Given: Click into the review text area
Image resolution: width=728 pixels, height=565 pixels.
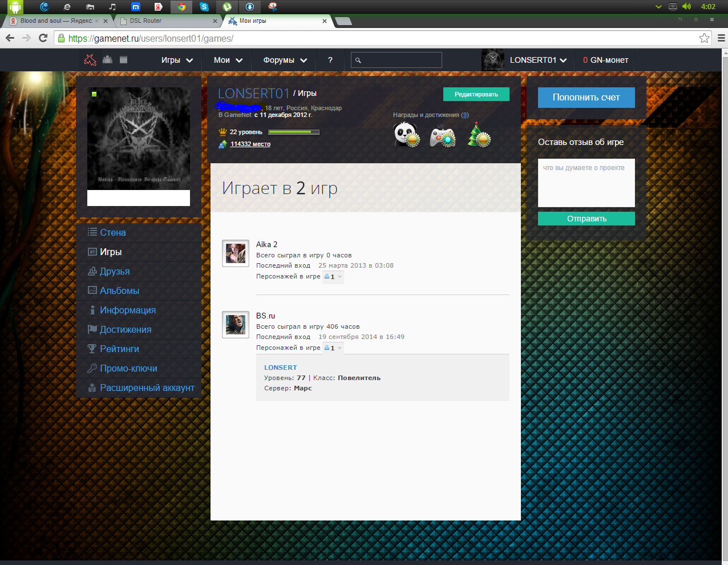Looking at the screenshot, I should click(586, 183).
